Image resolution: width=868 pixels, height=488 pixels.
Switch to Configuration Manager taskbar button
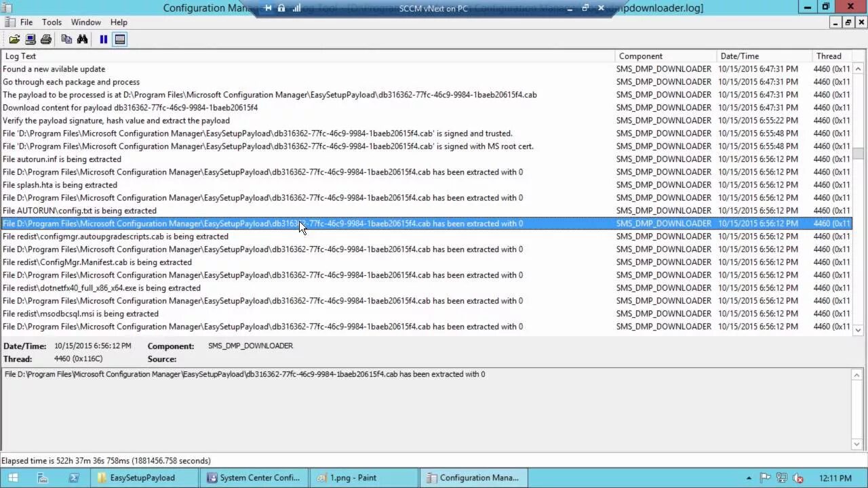pyautogui.click(x=475, y=478)
